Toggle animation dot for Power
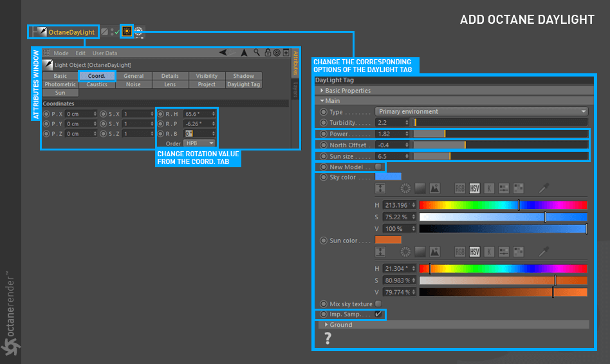The height and width of the screenshot is (364, 610). click(323, 134)
